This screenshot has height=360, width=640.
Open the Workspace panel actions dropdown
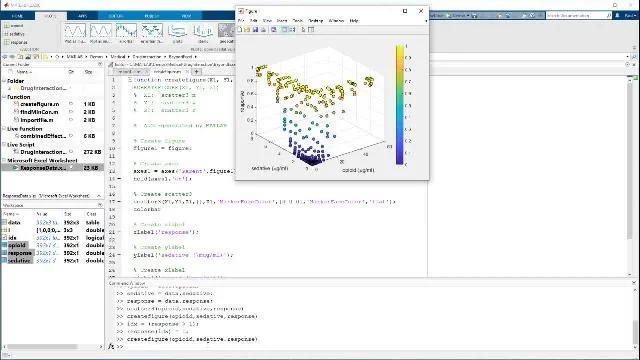point(100,205)
